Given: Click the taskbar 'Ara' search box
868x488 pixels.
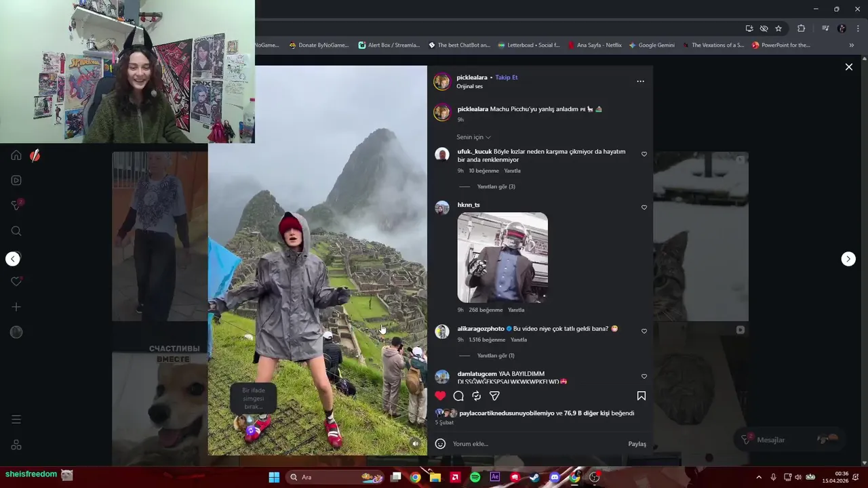Looking at the screenshot, I should click(x=337, y=477).
